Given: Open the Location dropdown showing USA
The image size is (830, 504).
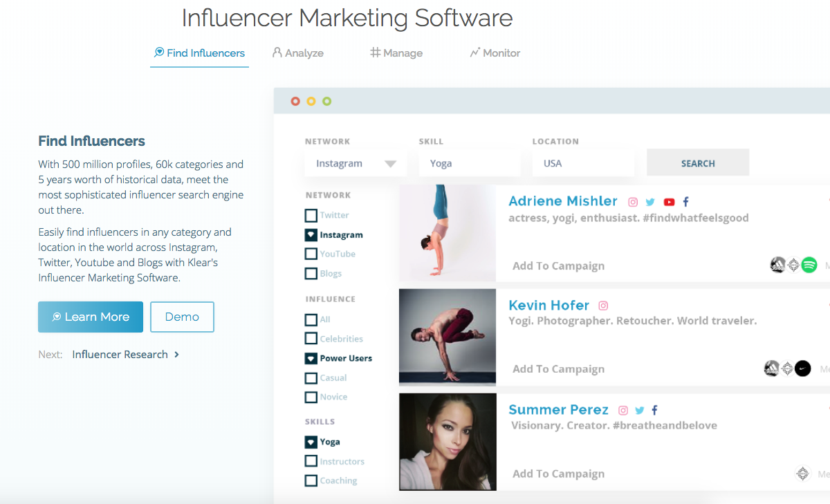Looking at the screenshot, I should [x=583, y=163].
